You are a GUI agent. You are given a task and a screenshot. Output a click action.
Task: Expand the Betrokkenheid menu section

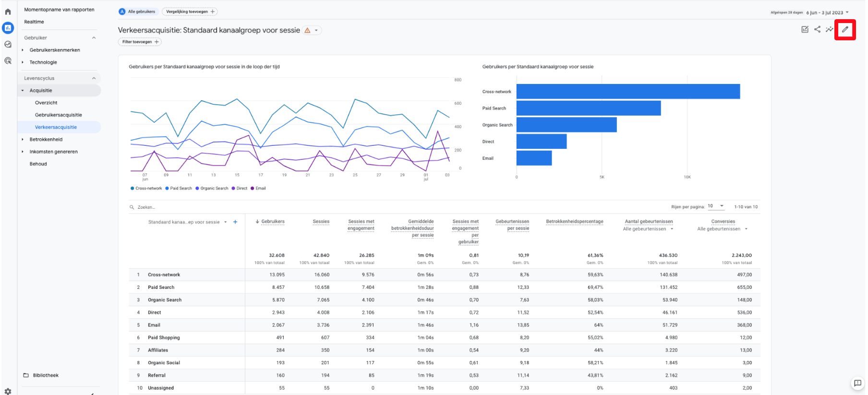46,140
